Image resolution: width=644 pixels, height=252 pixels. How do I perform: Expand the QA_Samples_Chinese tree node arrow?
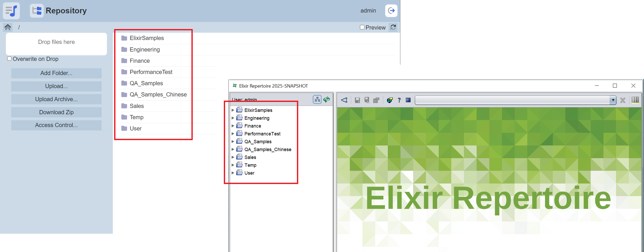click(x=233, y=150)
